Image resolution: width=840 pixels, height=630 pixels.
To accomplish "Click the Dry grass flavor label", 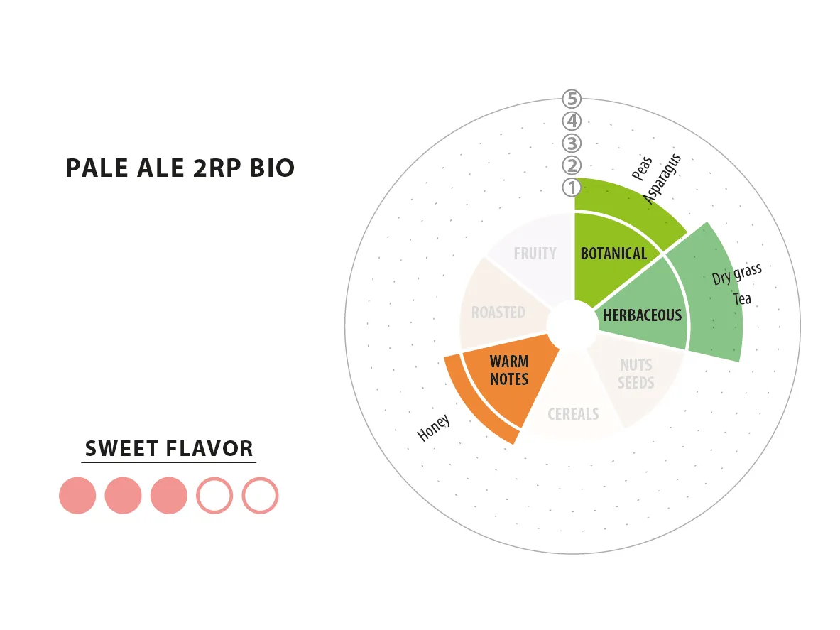I will tap(736, 273).
